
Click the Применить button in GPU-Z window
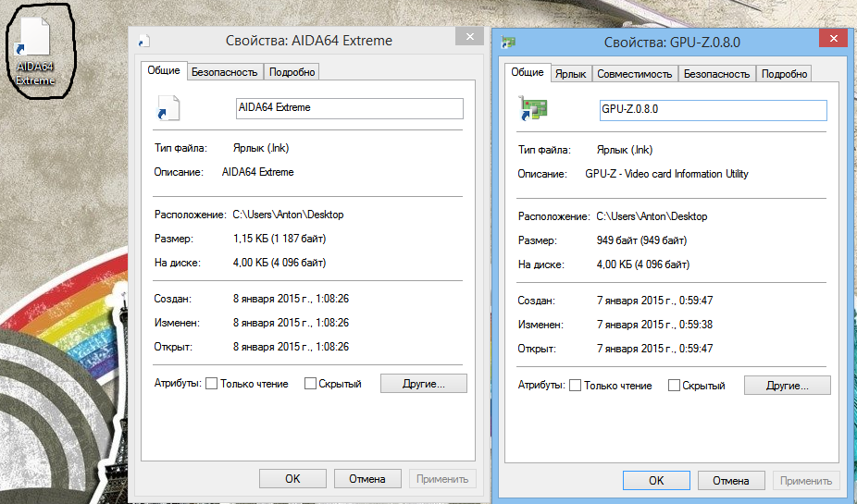[806, 481]
